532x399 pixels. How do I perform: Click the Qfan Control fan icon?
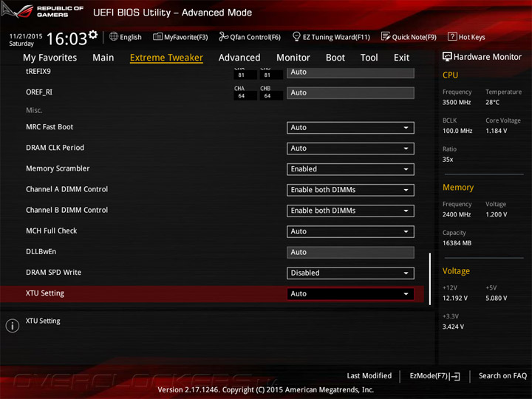point(223,36)
